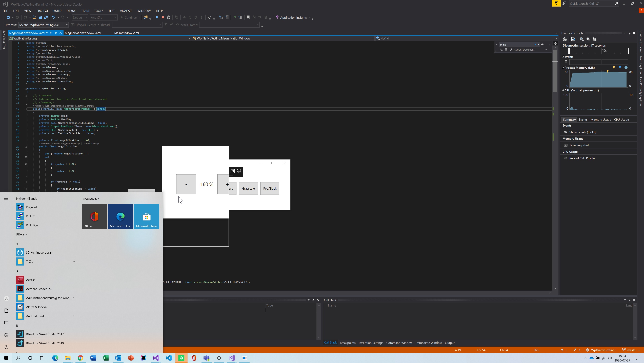
Task: Click the Grayscale button
Action: [248, 189]
